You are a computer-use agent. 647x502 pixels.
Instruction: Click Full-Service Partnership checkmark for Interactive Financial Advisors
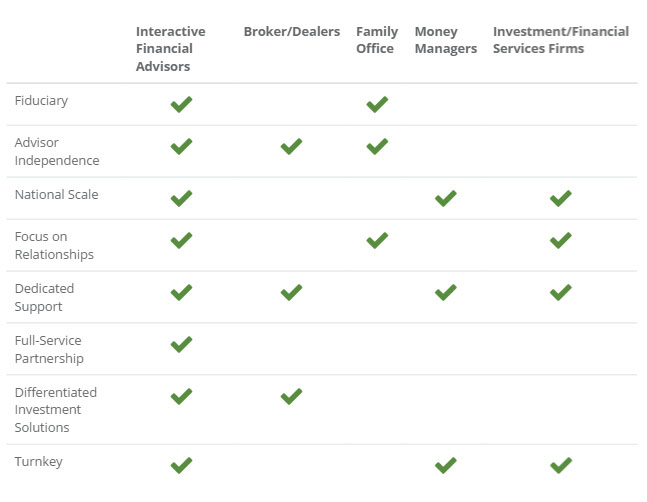tap(181, 345)
